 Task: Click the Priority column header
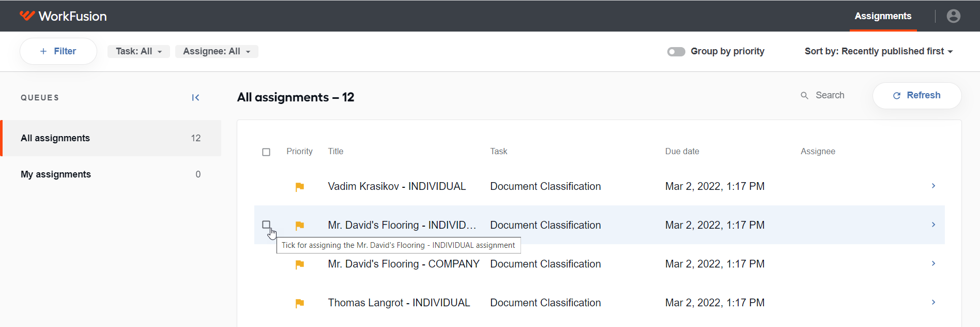click(299, 151)
